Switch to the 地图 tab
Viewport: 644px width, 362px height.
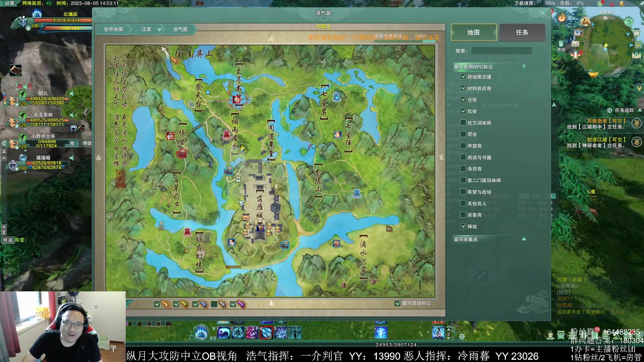(474, 33)
